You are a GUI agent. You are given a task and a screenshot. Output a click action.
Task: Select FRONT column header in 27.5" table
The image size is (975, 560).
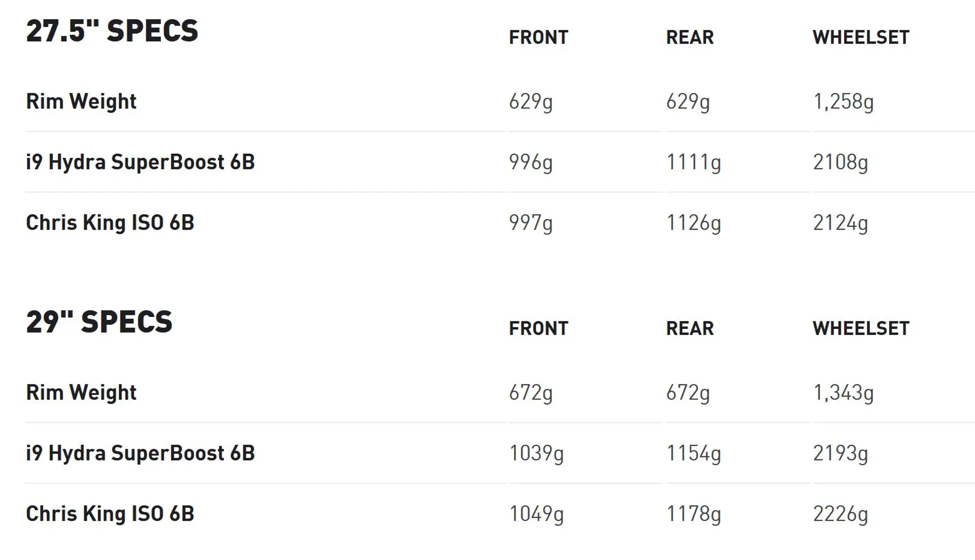[539, 37]
